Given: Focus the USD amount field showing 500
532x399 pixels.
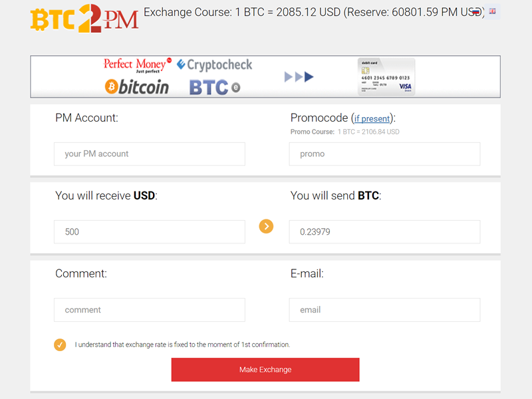Looking at the screenshot, I should [x=150, y=231].
